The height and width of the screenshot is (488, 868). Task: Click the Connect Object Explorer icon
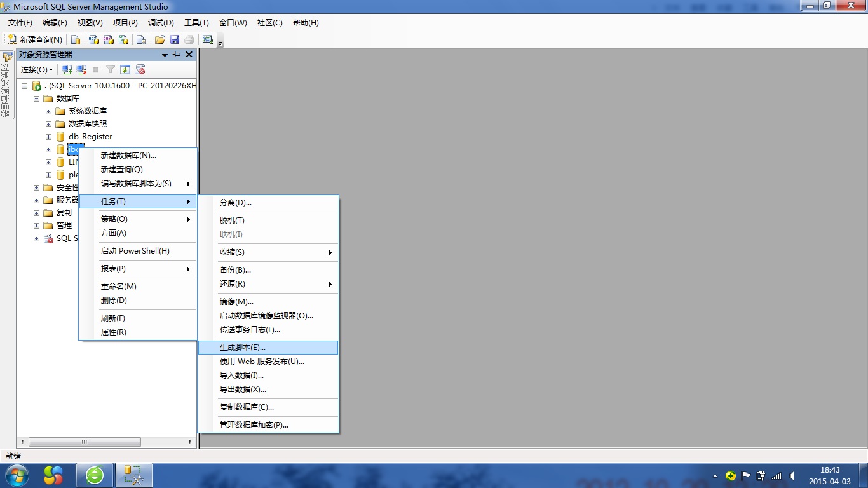tap(67, 69)
